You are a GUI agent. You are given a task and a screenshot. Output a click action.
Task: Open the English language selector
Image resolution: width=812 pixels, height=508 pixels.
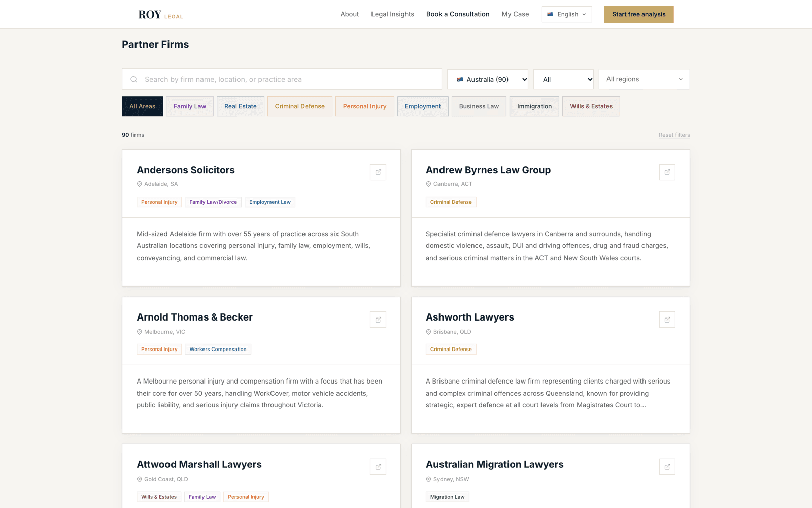pos(567,14)
